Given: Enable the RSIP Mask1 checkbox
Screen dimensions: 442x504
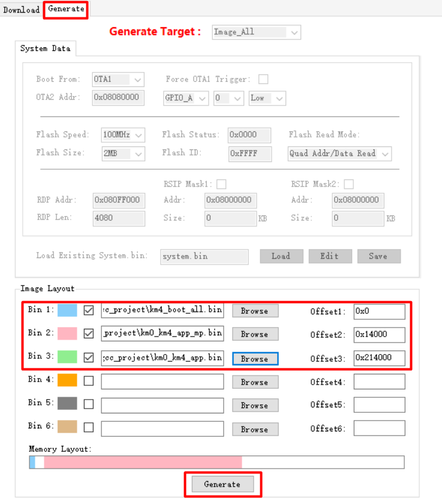Looking at the screenshot, I should (221, 184).
